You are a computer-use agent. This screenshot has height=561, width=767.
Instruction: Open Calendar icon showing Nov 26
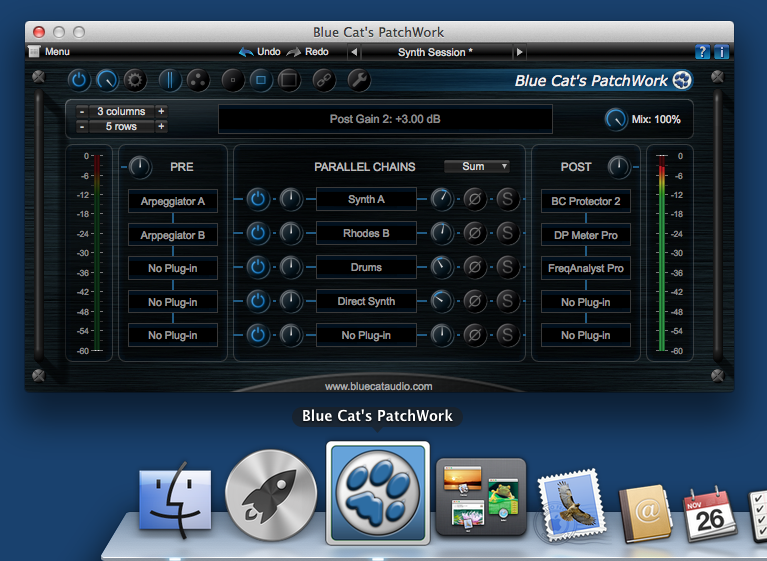pos(710,514)
